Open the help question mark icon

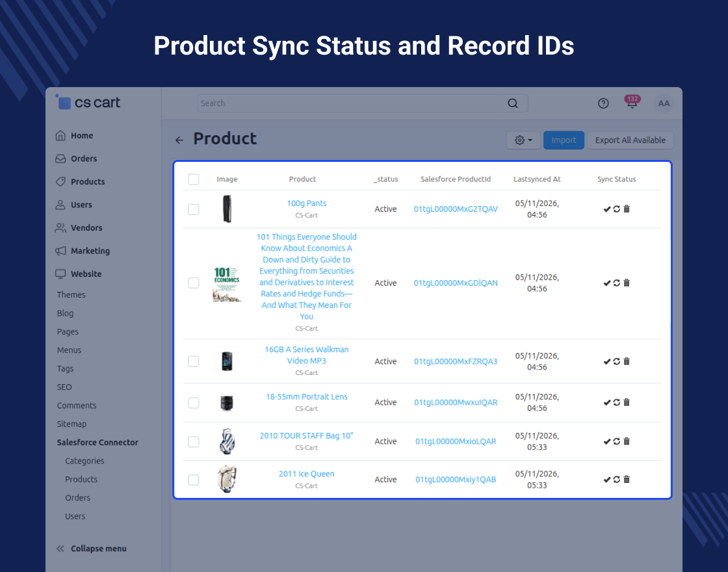[x=603, y=103]
